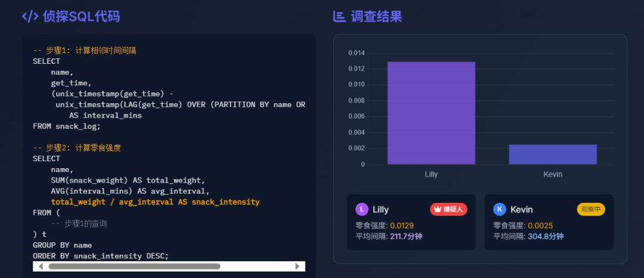Screen dimensions: 644x278
Task: Click ORDER BY snack_intensity DESC line
Action: click(101, 256)
